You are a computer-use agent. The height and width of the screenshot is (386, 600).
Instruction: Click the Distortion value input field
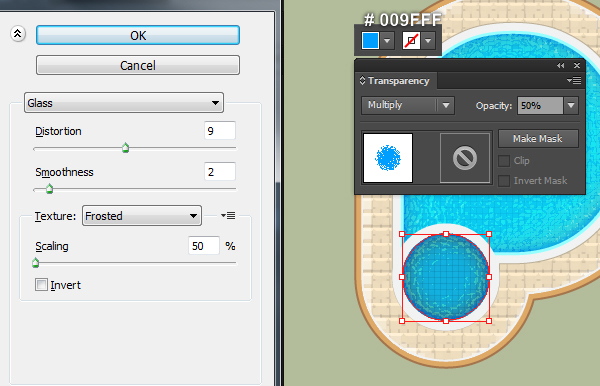(x=220, y=131)
